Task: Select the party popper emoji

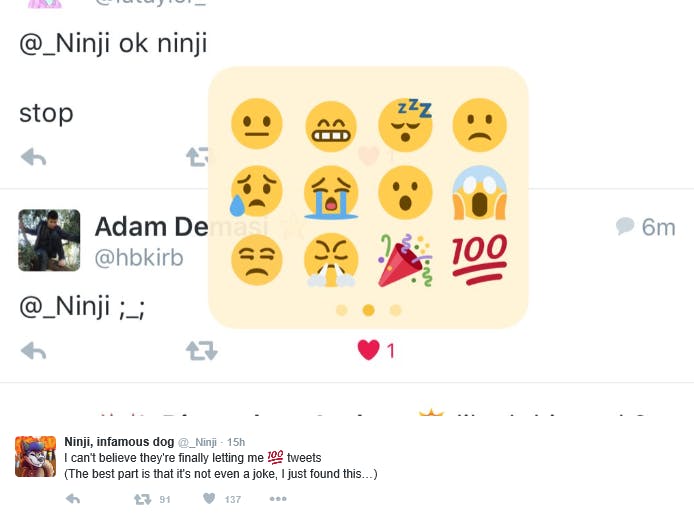Action: tap(405, 260)
